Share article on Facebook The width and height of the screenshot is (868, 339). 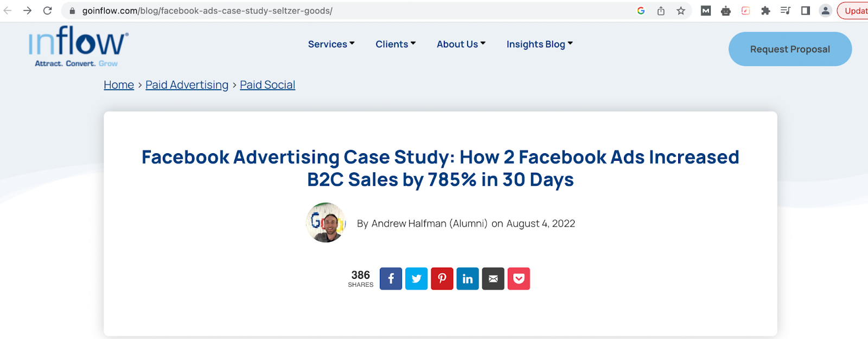pyautogui.click(x=391, y=279)
